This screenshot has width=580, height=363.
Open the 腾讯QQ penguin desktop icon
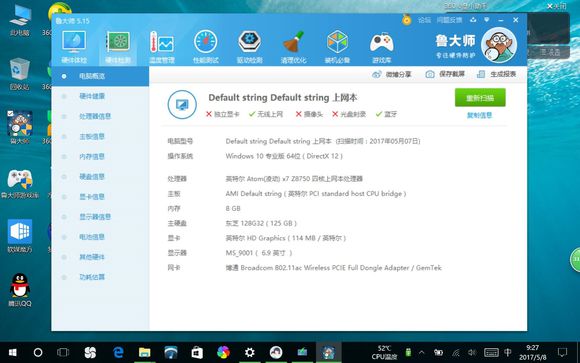(x=20, y=290)
